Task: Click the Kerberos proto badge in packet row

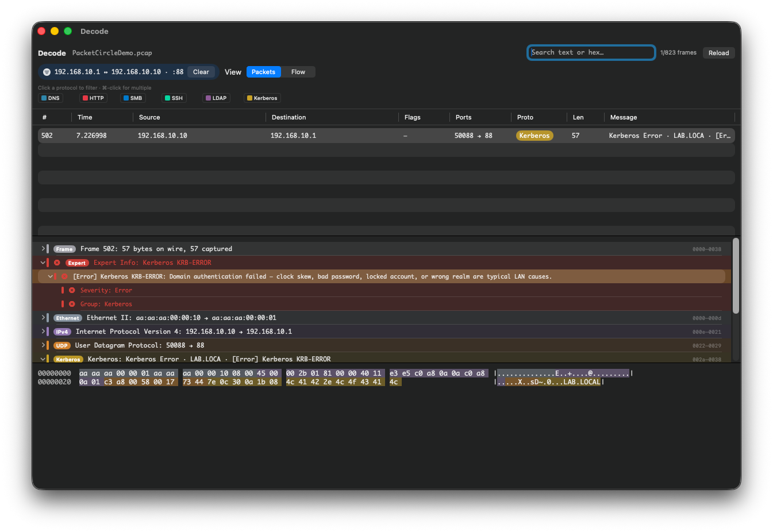Action: click(x=534, y=136)
